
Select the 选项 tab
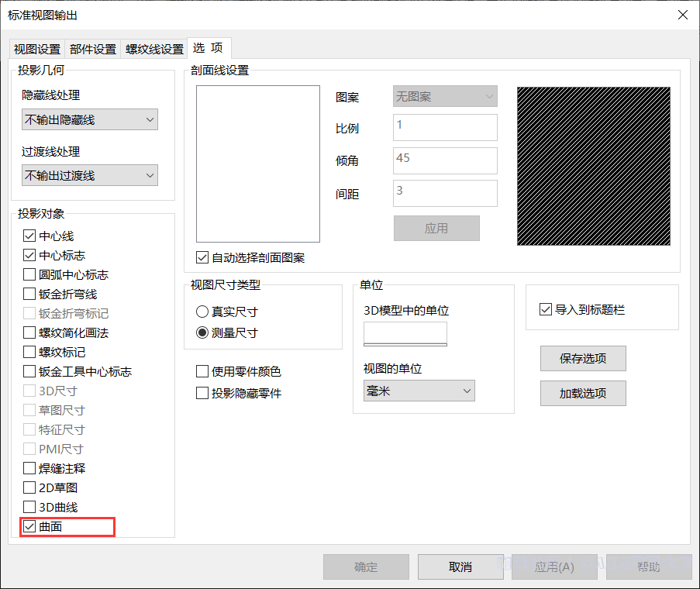pos(209,48)
